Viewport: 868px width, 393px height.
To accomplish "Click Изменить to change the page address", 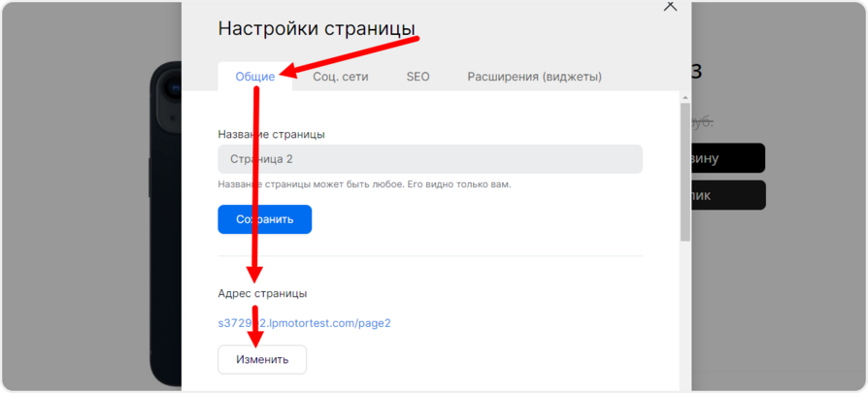I will 261,360.
